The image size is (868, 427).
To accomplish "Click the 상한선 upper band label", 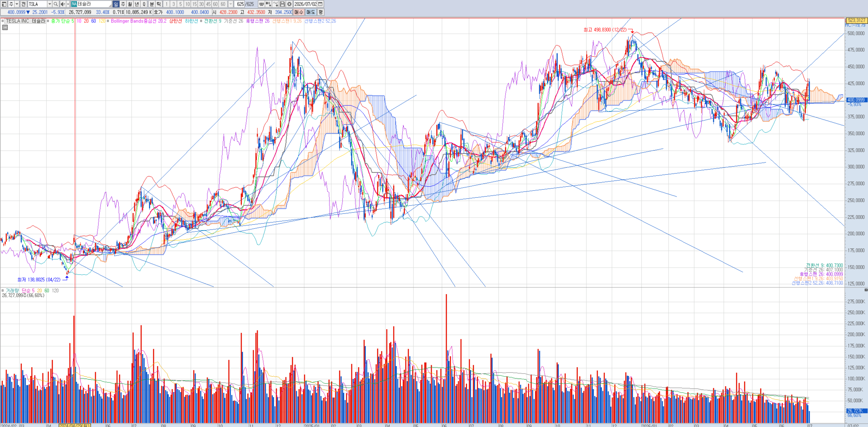I will pos(175,21).
